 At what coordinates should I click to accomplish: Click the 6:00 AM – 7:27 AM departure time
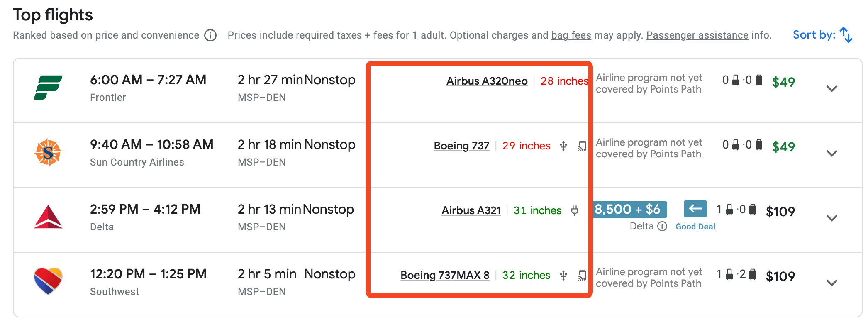(148, 80)
